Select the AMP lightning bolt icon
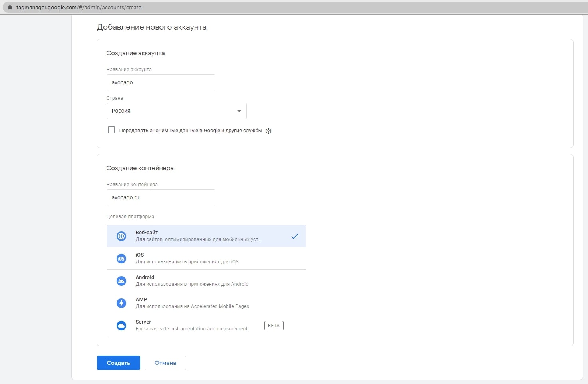Image resolution: width=588 pixels, height=384 pixels. coord(121,303)
